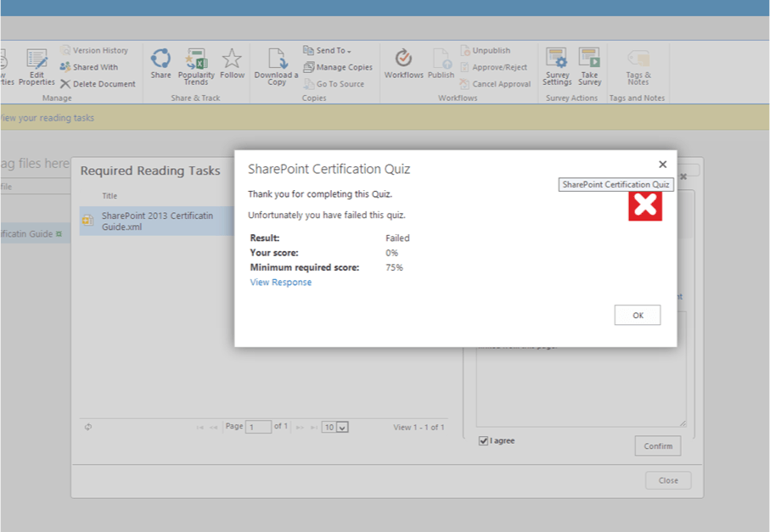
Task: Click the document icon beside Certificatin Guide.xml
Action: [x=88, y=221]
